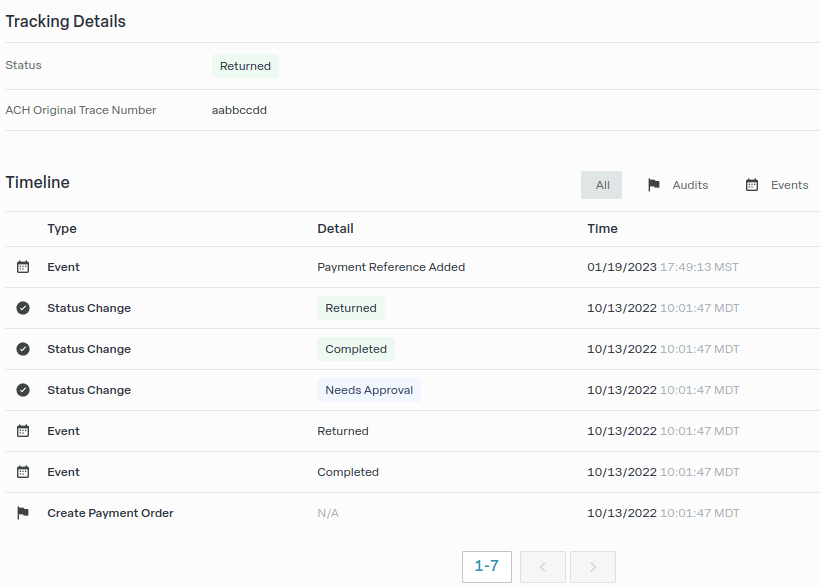820x587 pixels.
Task: Click flag icon on Create Payment Order
Action: coord(23,513)
